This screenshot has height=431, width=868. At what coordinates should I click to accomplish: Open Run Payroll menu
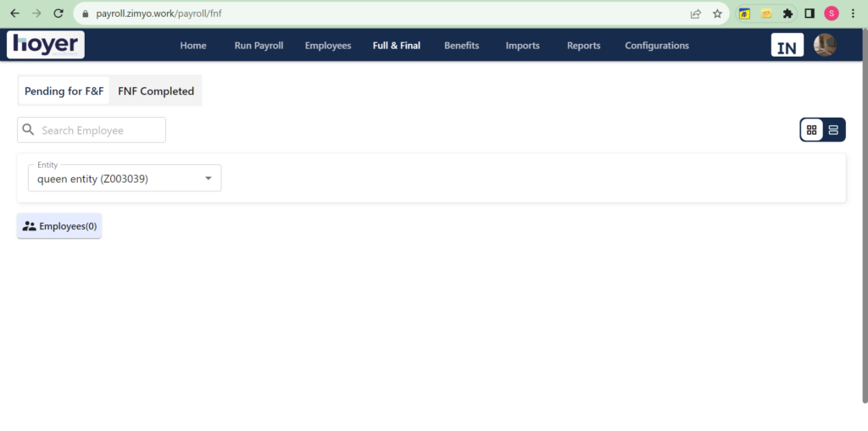(259, 46)
